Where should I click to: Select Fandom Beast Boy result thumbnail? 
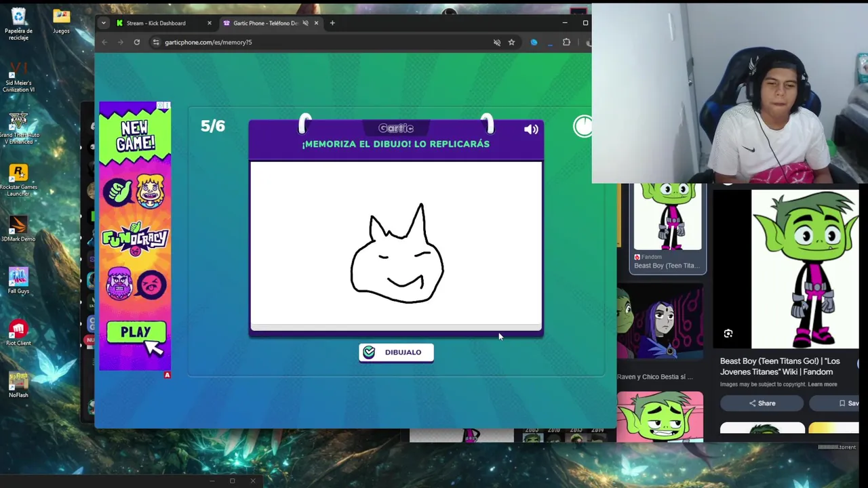click(x=667, y=227)
